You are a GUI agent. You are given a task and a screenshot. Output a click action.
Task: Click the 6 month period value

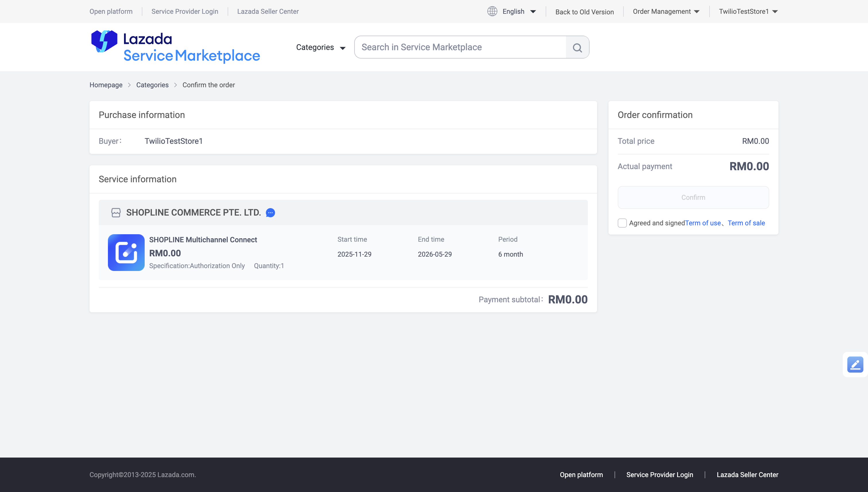(511, 254)
